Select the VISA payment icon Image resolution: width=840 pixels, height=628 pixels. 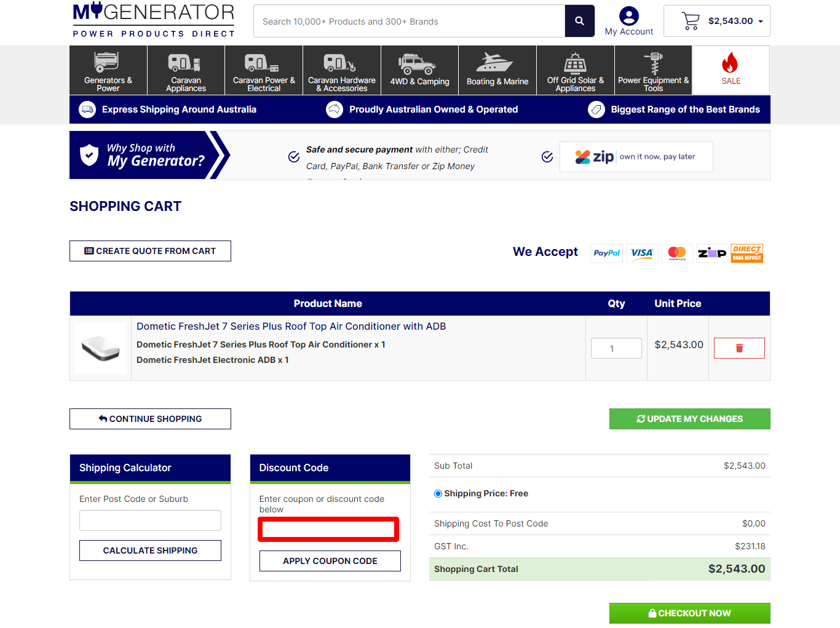641,253
